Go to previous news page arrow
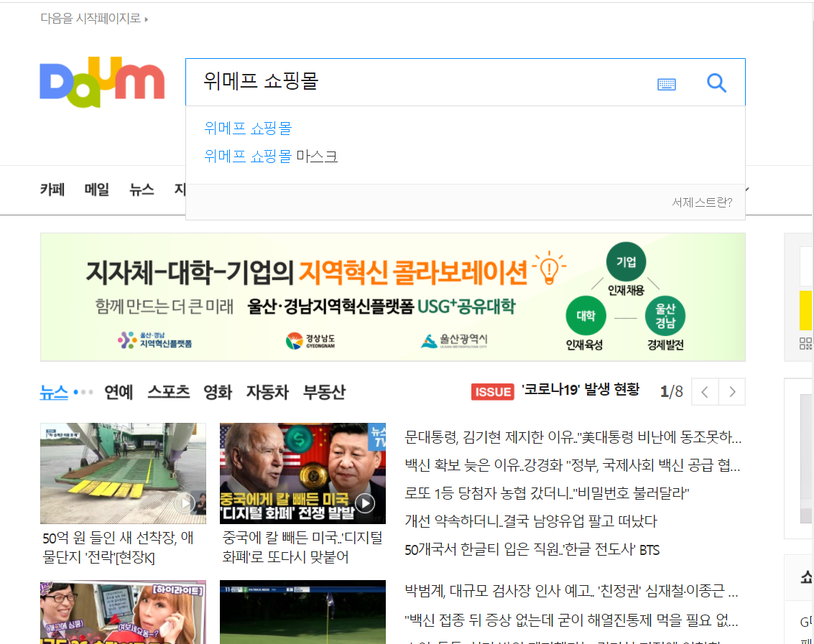The image size is (814, 644). (x=705, y=392)
